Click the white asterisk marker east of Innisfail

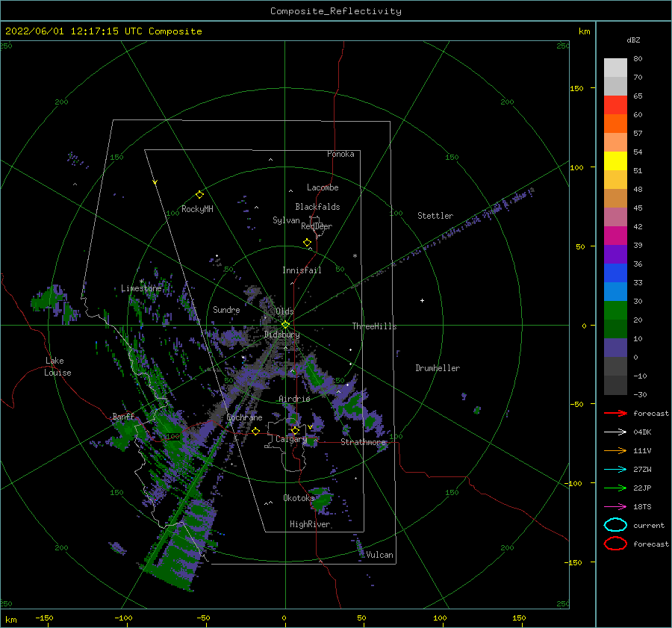pos(355,256)
